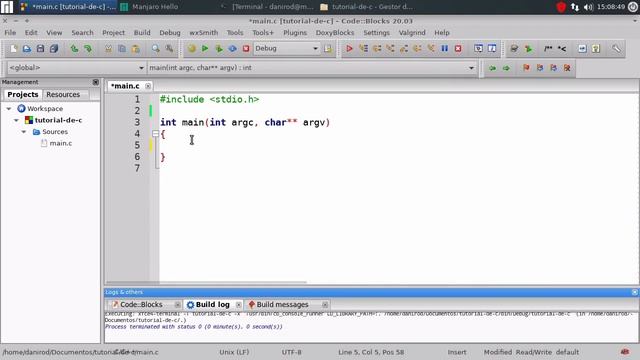Screen dimensions: 640x360
Task: Open the Debug menu
Action: click(170, 33)
